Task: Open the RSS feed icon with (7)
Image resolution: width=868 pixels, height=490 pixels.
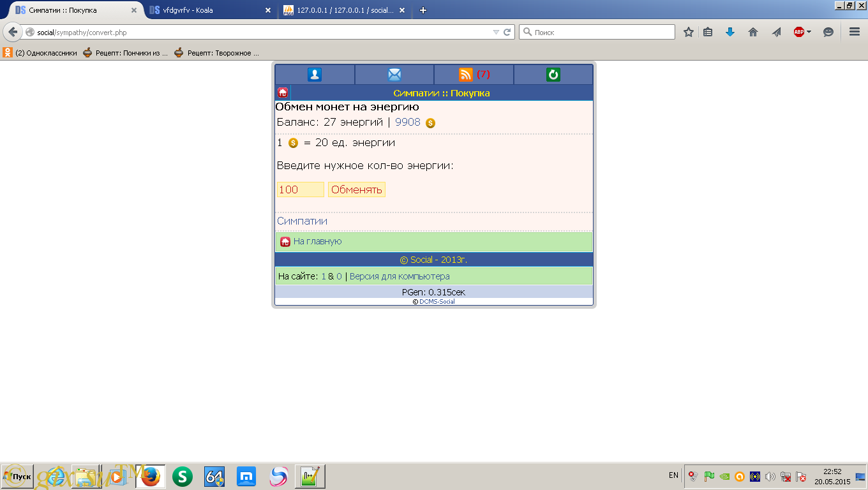Action: point(466,75)
